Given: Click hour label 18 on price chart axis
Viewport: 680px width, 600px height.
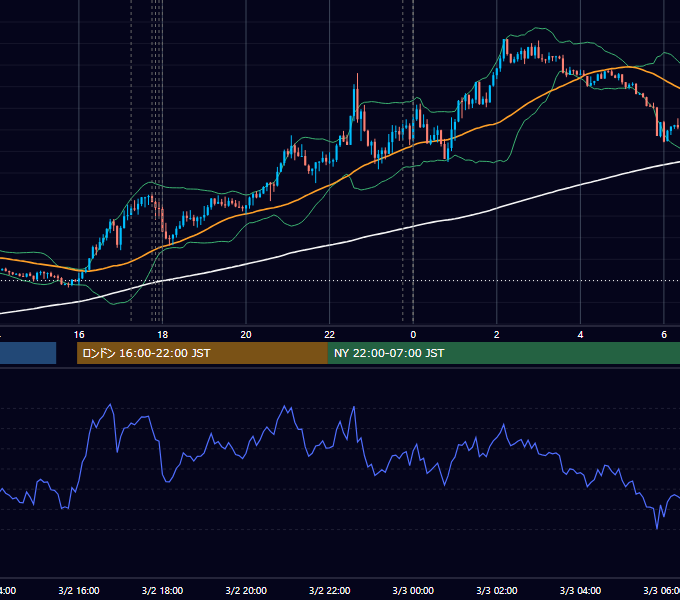Looking at the screenshot, I should point(163,335).
